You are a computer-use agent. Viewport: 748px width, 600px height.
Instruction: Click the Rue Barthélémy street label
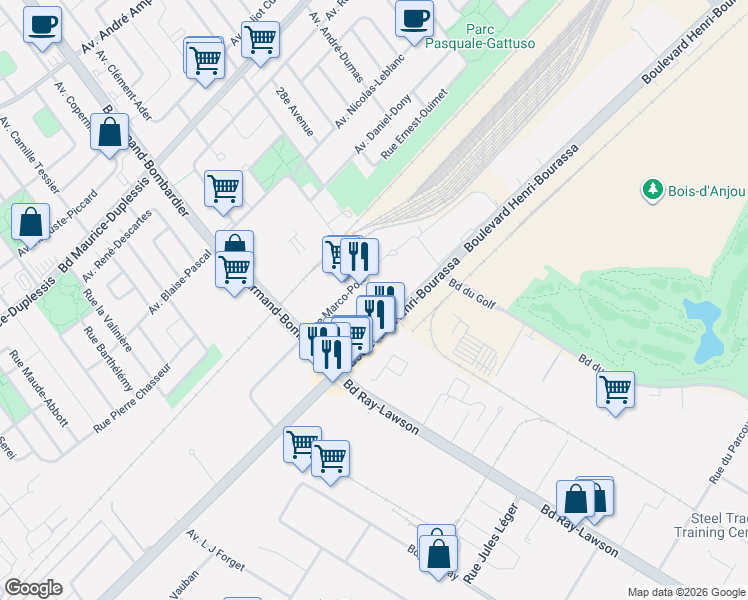click(108, 359)
